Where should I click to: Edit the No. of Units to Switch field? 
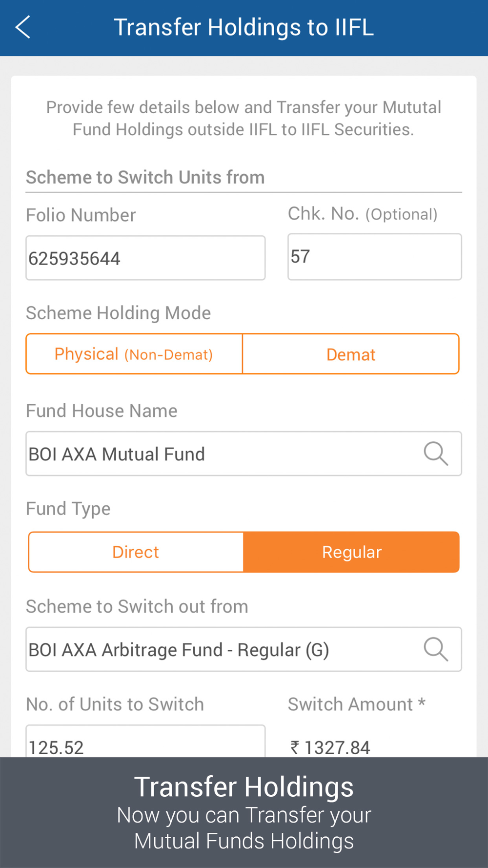pos(145,743)
